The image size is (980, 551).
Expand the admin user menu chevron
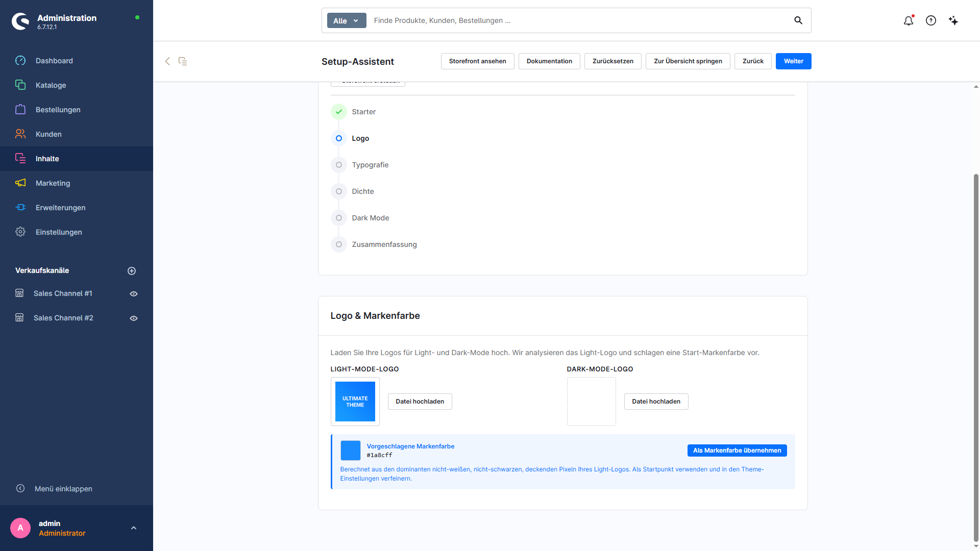pyautogui.click(x=134, y=528)
